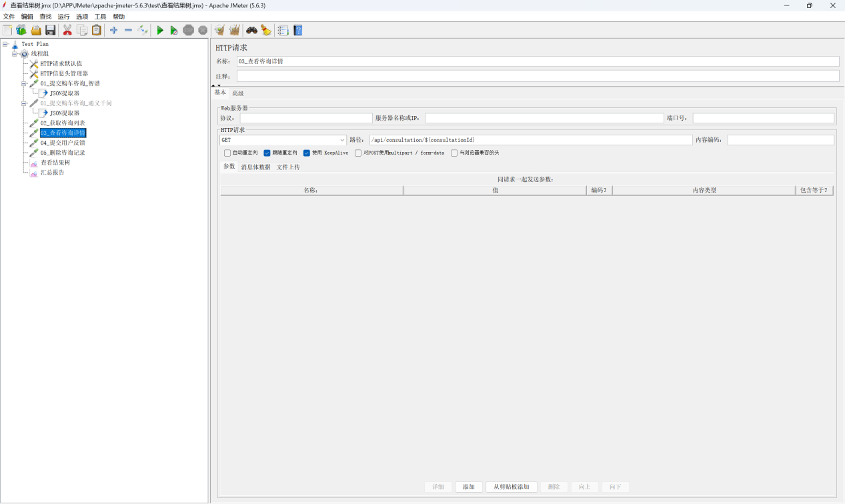The image size is (845, 504).
Task: Uncheck the 使用 KeepAlive checkbox
Action: [x=307, y=153]
